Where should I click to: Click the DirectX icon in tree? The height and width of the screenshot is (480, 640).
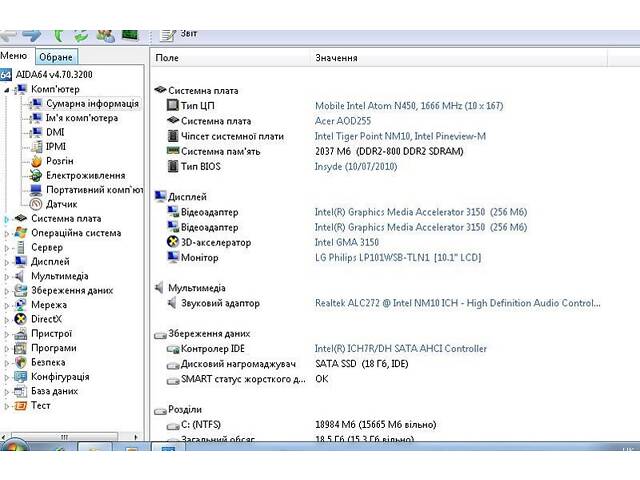tap(20, 319)
